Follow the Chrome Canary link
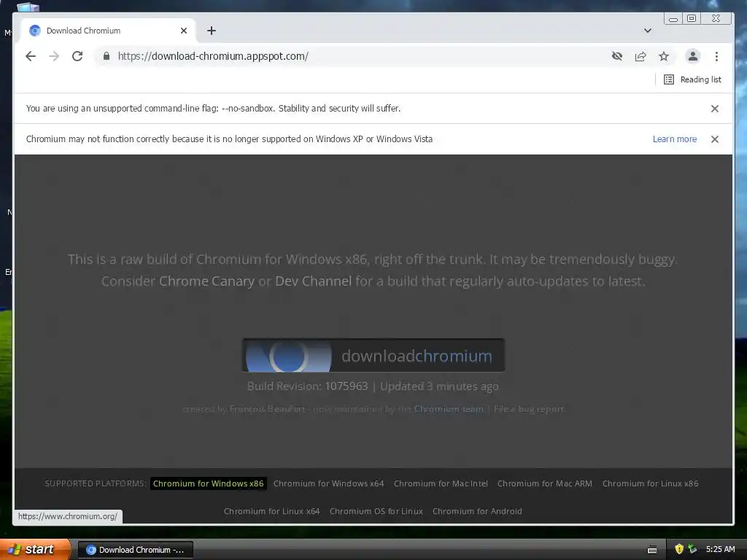747x560 pixels. 206,281
